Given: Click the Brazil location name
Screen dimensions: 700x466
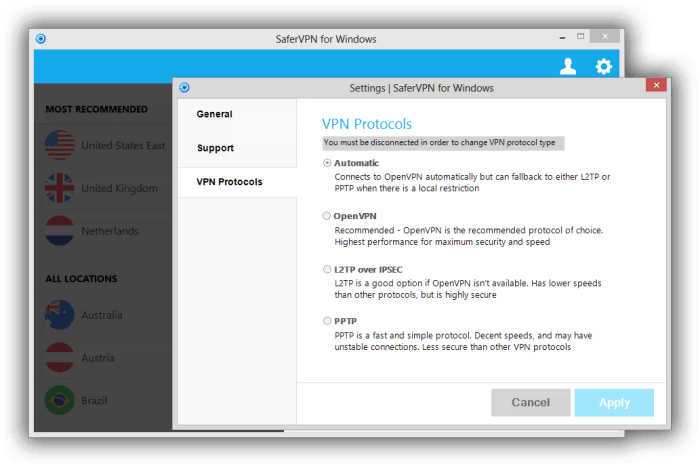Looking at the screenshot, I should tap(94, 400).
